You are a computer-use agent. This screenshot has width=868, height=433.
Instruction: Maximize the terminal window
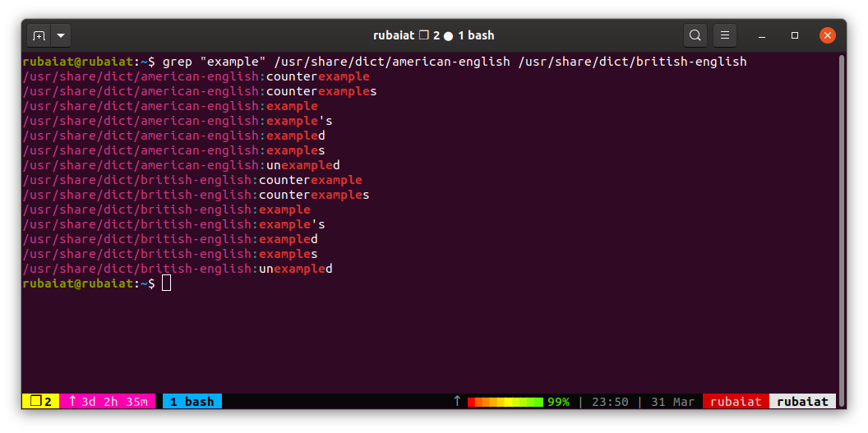pos(795,35)
